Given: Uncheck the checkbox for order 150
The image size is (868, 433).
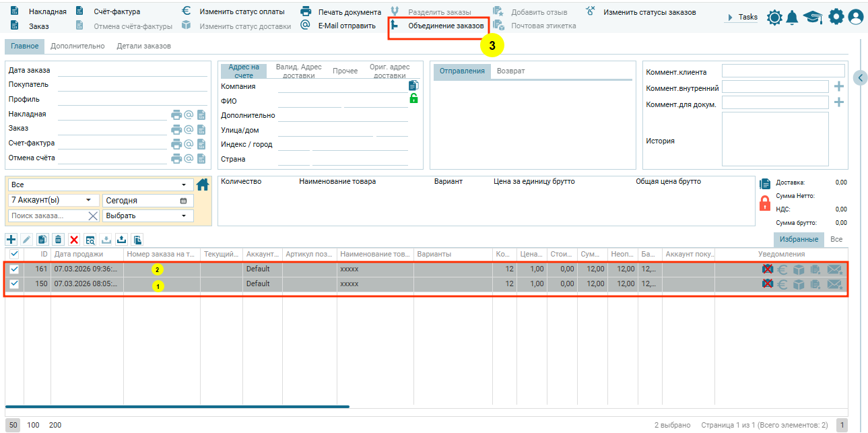Looking at the screenshot, I should point(14,284).
